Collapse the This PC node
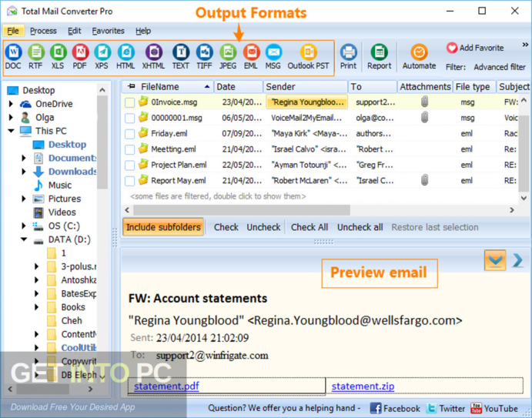 [x=11, y=131]
